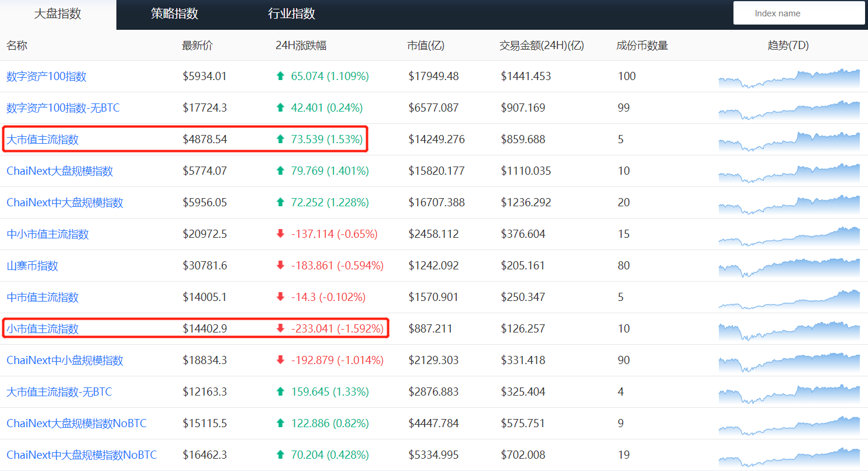This screenshot has width=868, height=471.
Task: Click the 市值(亿) column header
Action: click(426, 46)
